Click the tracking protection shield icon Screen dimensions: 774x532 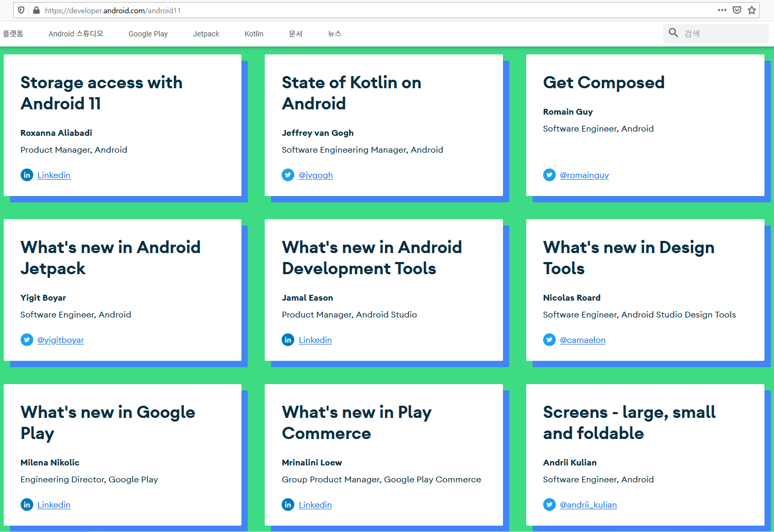click(21, 10)
